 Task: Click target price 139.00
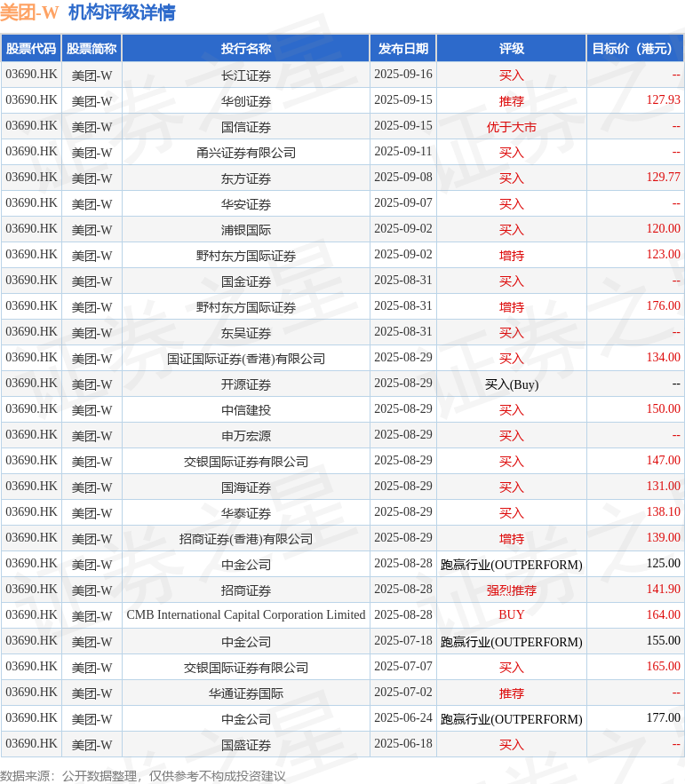click(663, 537)
